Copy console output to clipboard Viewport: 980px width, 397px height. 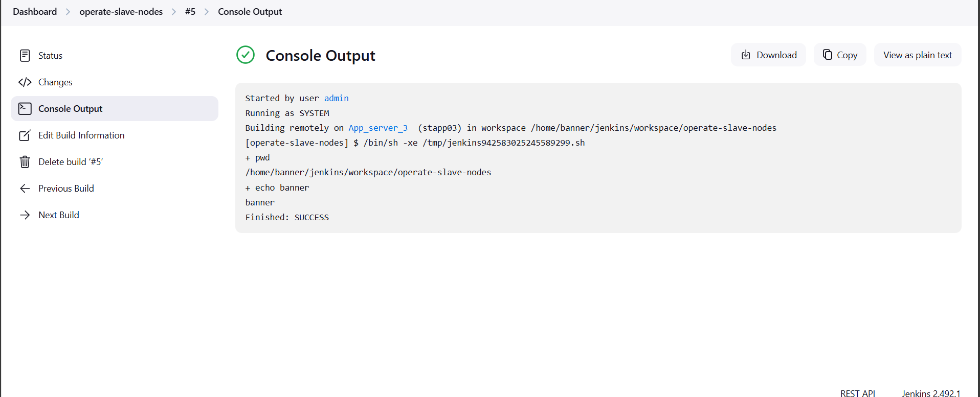[840, 55]
